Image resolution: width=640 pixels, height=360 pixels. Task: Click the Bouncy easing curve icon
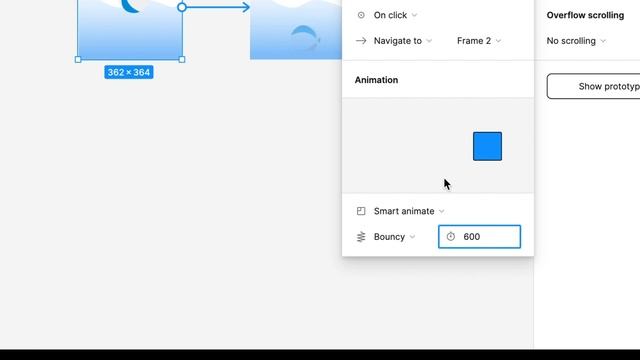361,237
